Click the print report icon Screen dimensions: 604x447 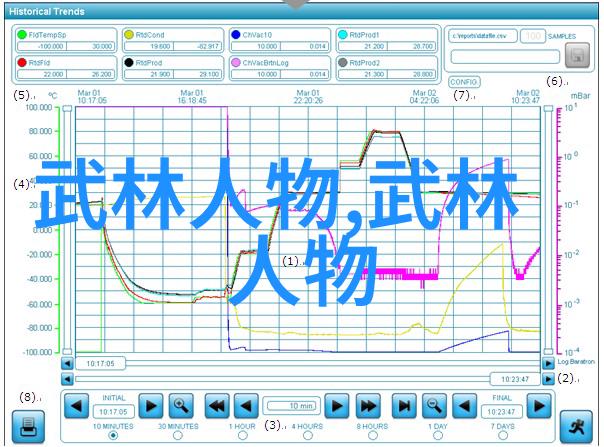(28, 427)
